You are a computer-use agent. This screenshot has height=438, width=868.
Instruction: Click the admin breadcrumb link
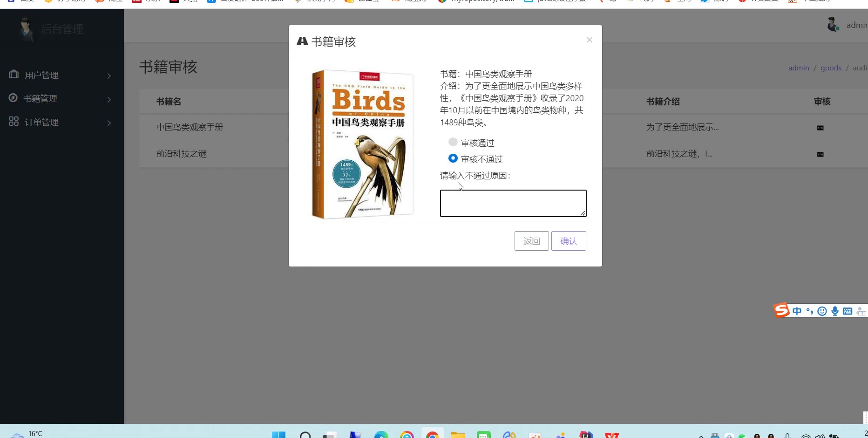799,68
